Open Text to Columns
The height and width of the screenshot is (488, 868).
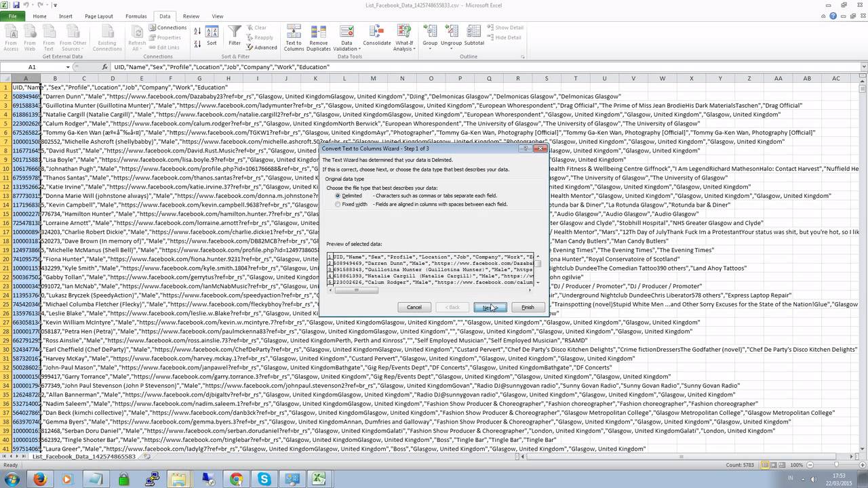click(294, 38)
